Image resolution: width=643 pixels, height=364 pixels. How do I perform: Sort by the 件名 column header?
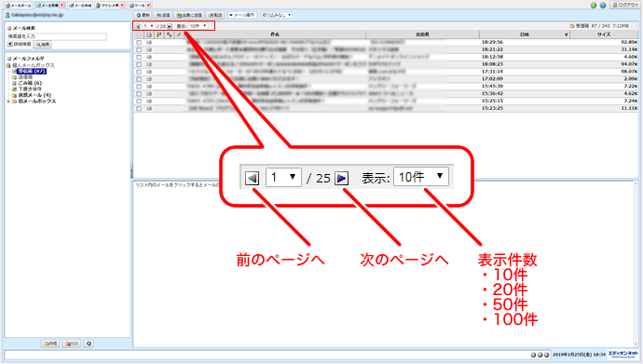275,34
